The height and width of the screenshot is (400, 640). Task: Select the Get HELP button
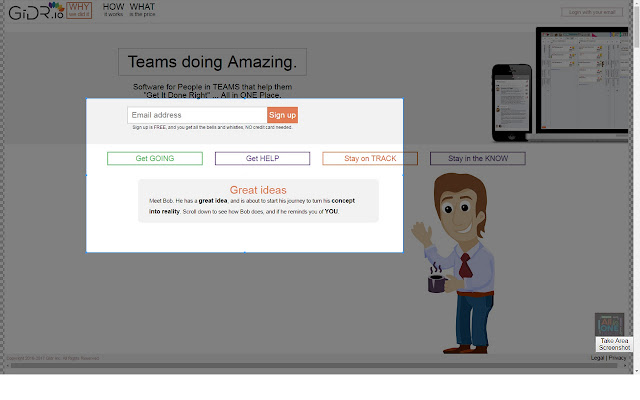[x=262, y=158]
